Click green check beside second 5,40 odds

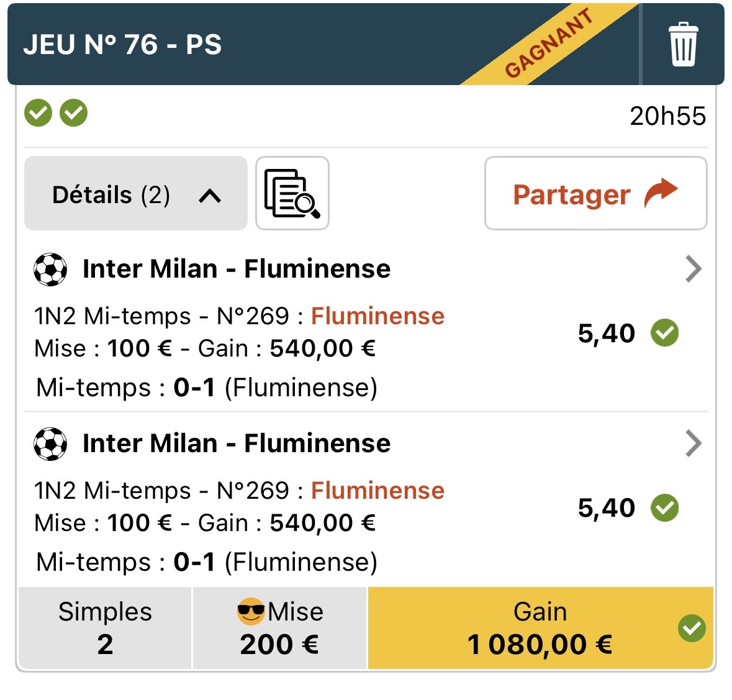(665, 507)
